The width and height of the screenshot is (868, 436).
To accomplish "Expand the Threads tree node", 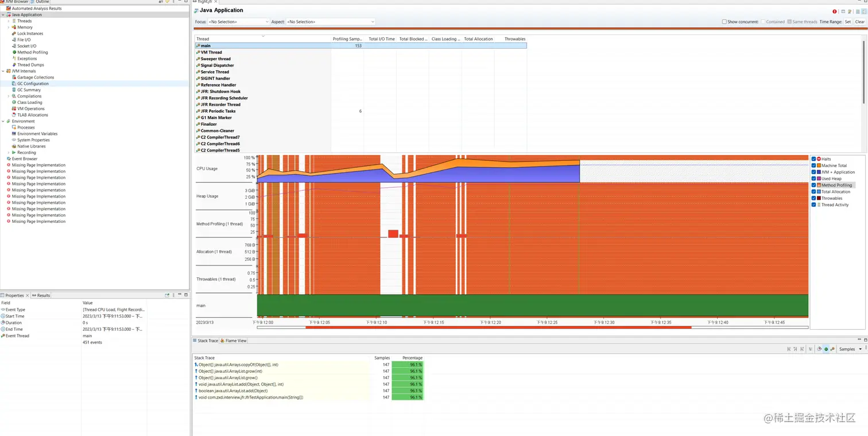I will [8, 21].
